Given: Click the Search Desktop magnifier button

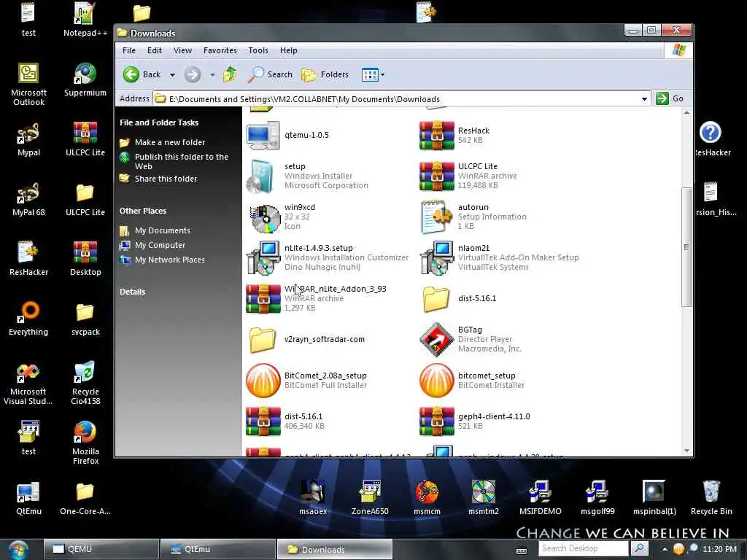Looking at the screenshot, I should tap(640, 548).
